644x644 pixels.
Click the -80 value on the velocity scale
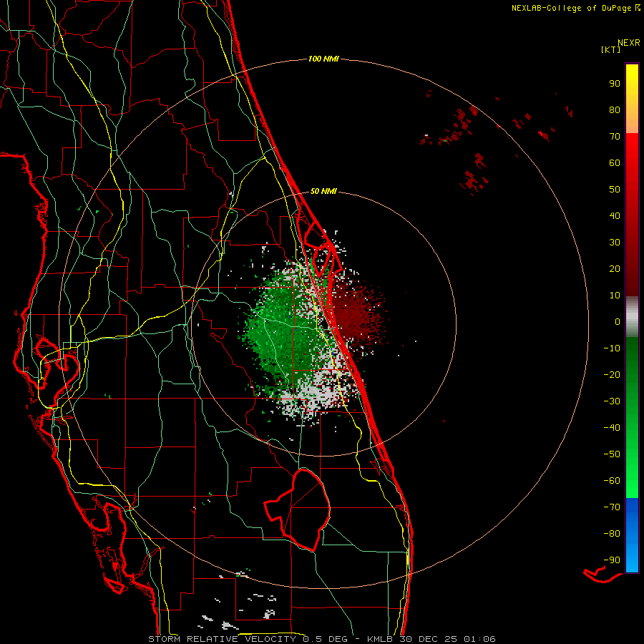(612, 534)
